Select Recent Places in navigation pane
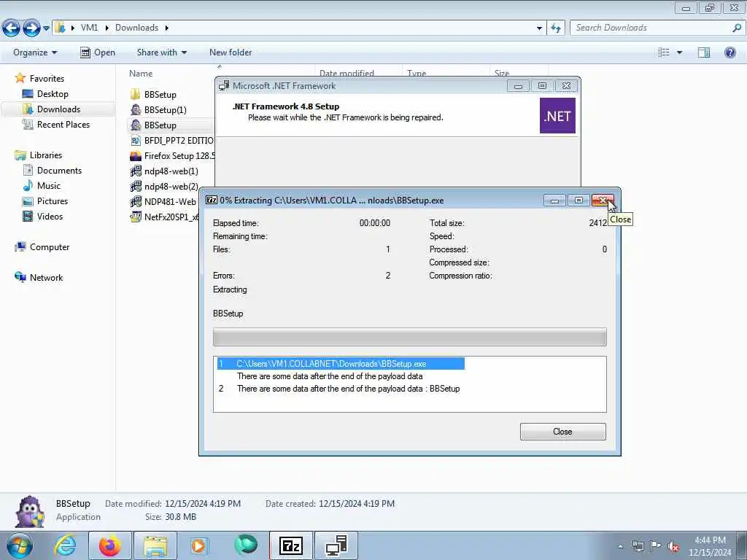 point(55,124)
